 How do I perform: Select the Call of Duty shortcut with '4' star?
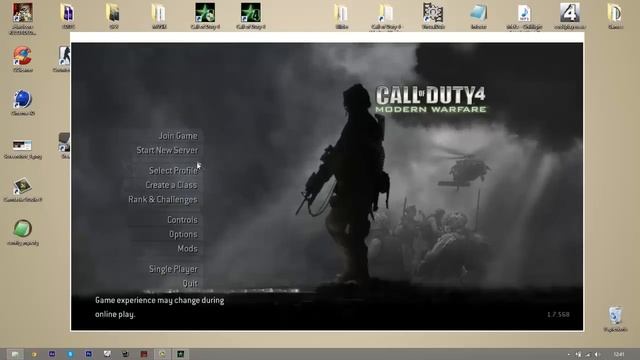pyautogui.click(x=251, y=16)
